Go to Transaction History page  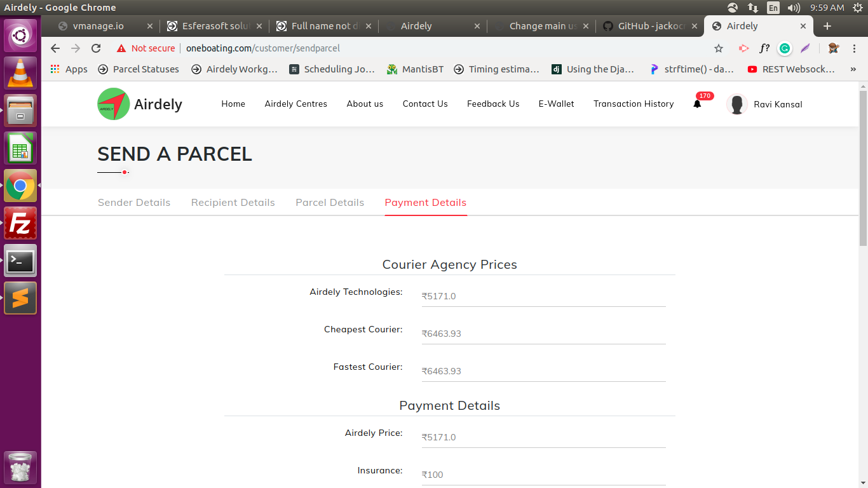[x=634, y=104]
